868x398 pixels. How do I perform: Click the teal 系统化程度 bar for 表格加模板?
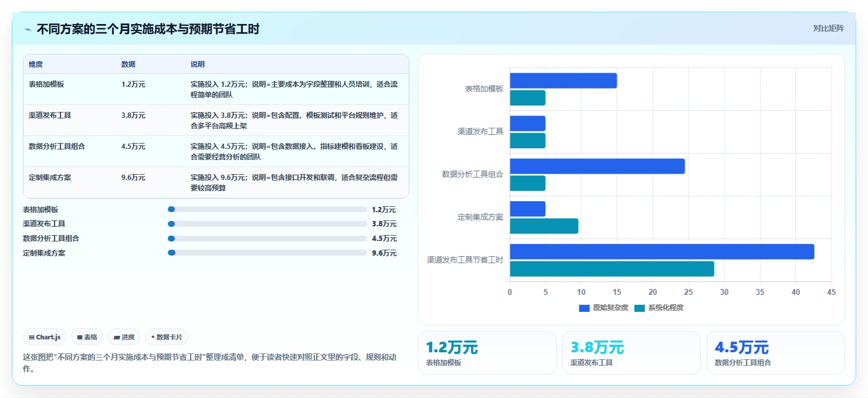click(x=527, y=98)
